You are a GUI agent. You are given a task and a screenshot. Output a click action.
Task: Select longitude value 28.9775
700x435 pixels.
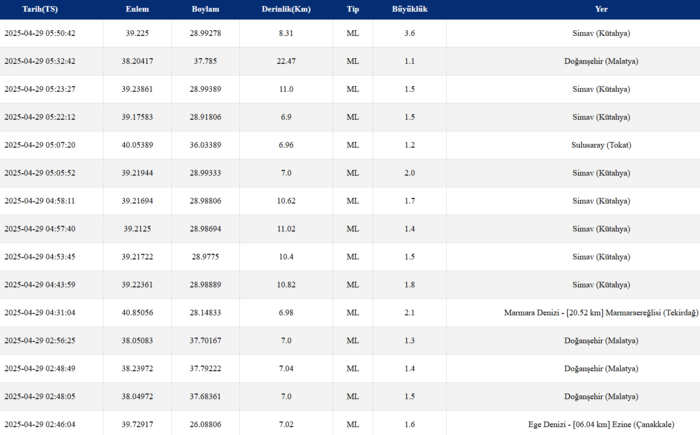coord(205,257)
